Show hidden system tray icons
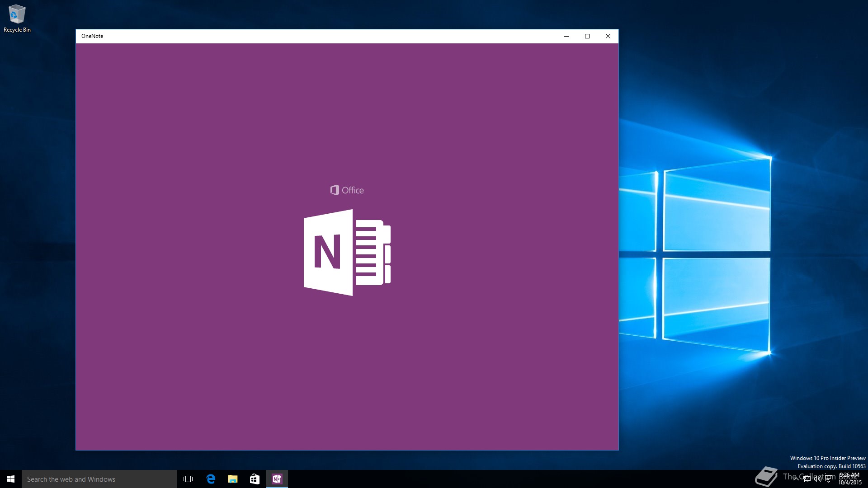This screenshot has height=488, width=868. coord(796,479)
